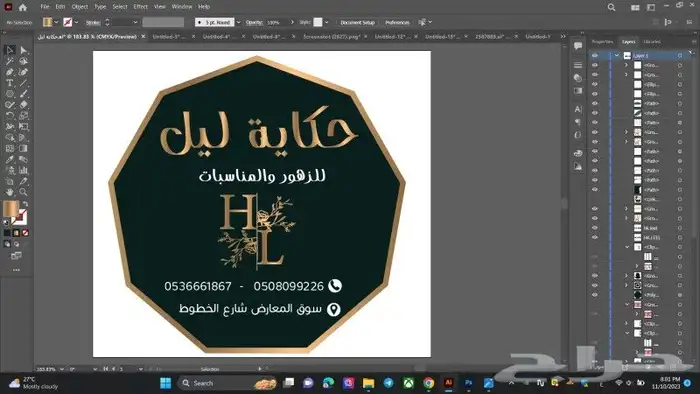Screen dimensions: 700x394
Task: Select the Rotate tool
Action: click(9, 116)
